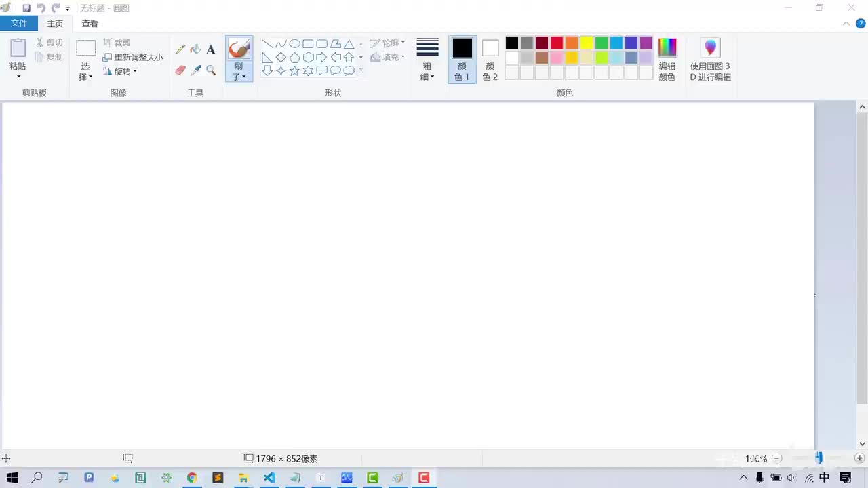Pick the yellow color swatch
This screenshot has width=868, height=488.
point(587,43)
